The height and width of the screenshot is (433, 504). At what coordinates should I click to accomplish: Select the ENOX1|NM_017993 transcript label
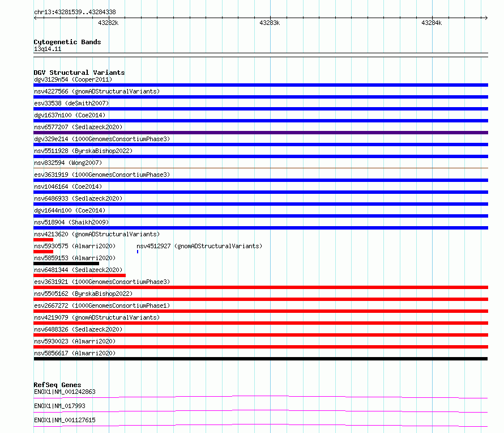pos(59,406)
